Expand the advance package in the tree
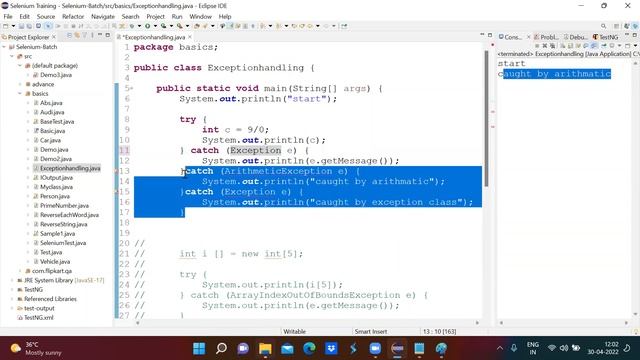This screenshot has height=360, width=640. pyautogui.click(x=20, y=84)
